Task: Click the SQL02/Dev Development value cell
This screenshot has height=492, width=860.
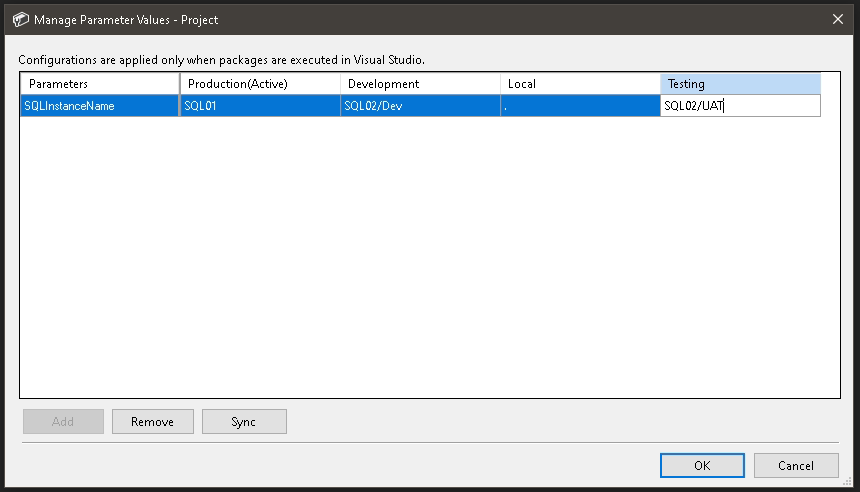Action: click(420, 106)
